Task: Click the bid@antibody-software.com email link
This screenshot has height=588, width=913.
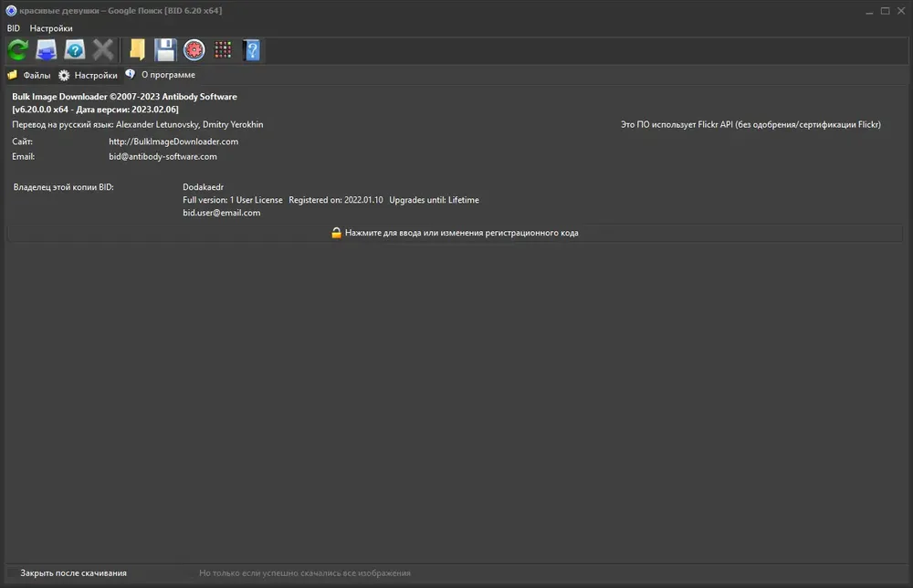Action: point(163,157)
